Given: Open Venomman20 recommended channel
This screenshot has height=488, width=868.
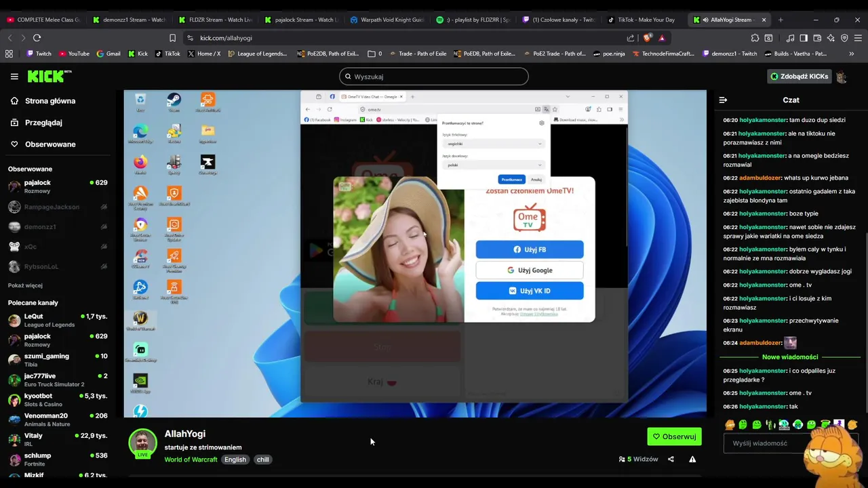Looking at the screenshot, I should (58, 420).
